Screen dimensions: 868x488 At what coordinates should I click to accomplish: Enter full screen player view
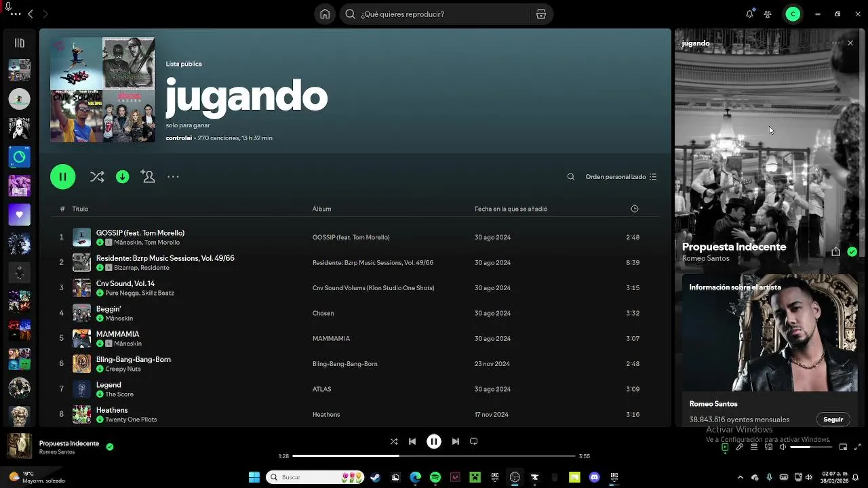point(858,447)
